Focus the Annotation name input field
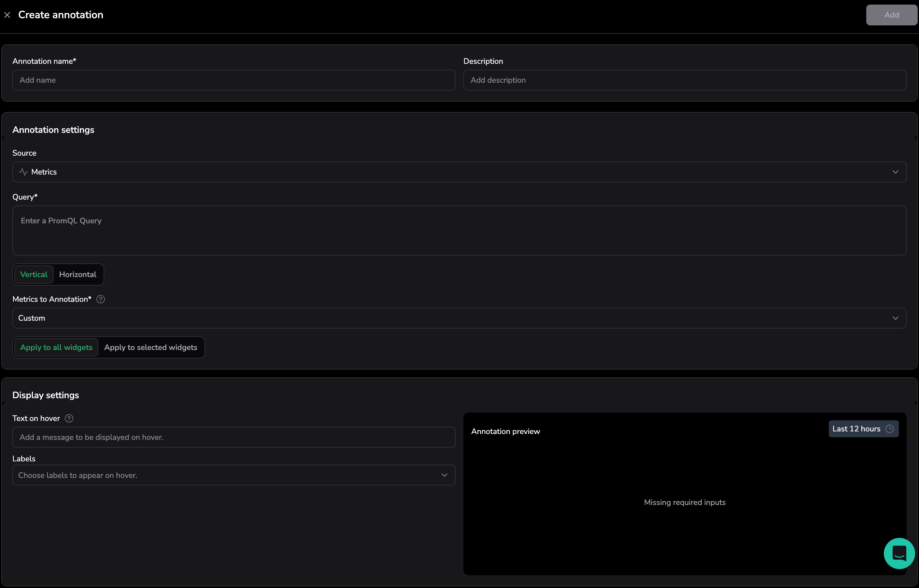The width and height of the screenshot is (919, 588). (x=233, y=80)
